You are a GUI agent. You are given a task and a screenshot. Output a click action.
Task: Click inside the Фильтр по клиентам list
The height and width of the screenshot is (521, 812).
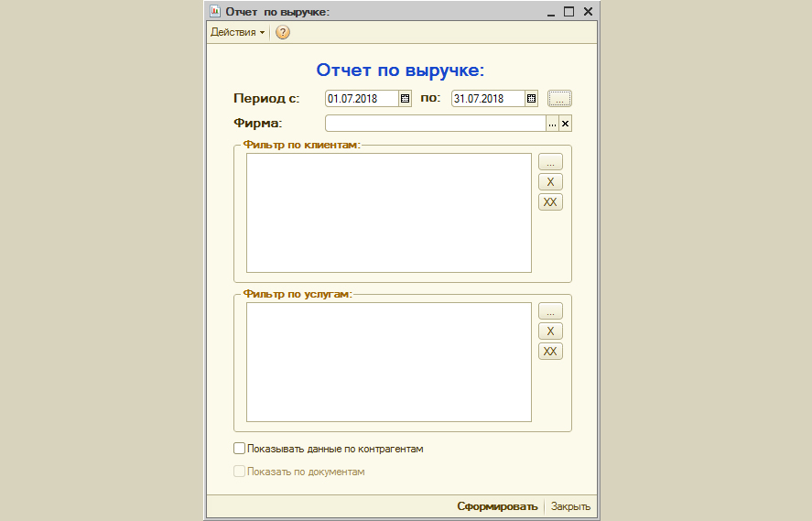[389, 212]
